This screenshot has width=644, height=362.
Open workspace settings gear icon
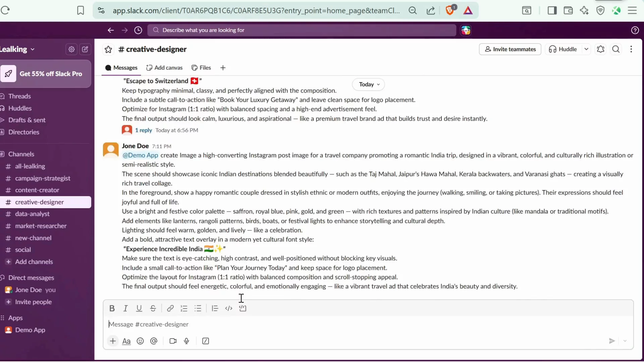[71, 49]
